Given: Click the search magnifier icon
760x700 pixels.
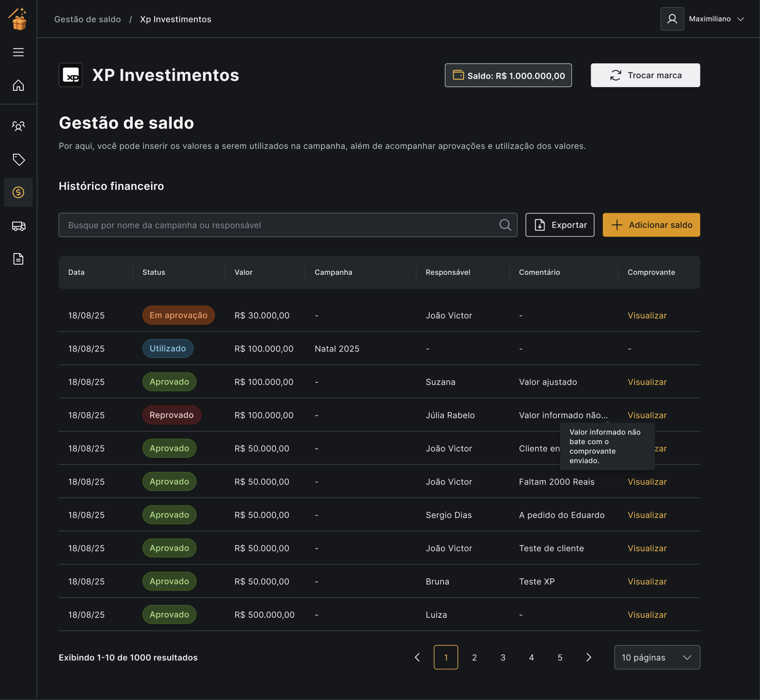Looking at the screenshot, I should pos(505,225).
